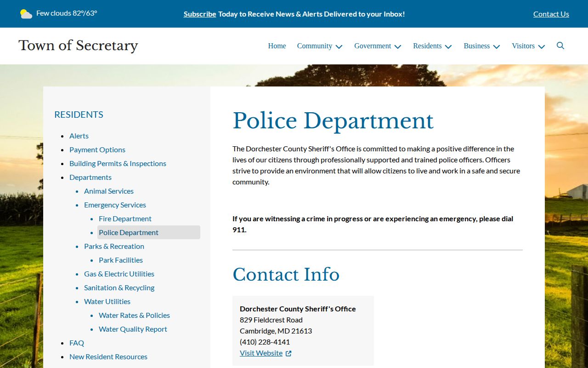Open the FAQ sidebar link
The height and width of the screenshot is (368, 588).
(x=77, y=343)
